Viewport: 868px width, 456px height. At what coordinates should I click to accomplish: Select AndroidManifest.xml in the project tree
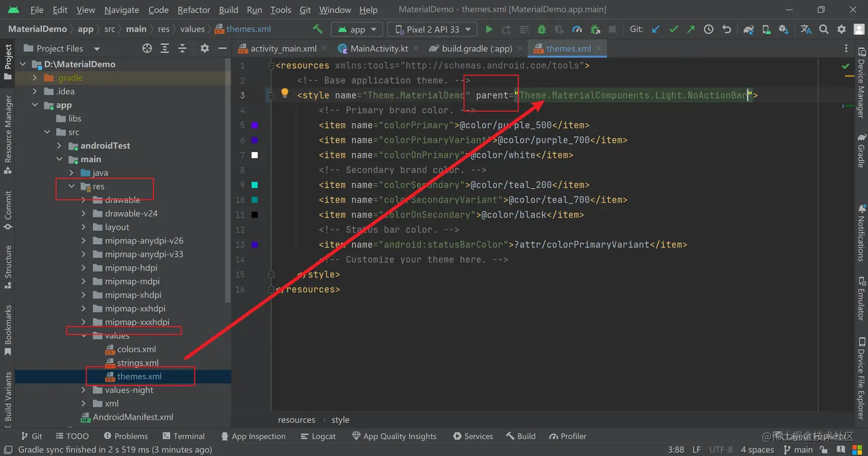[x=127, y=417]
